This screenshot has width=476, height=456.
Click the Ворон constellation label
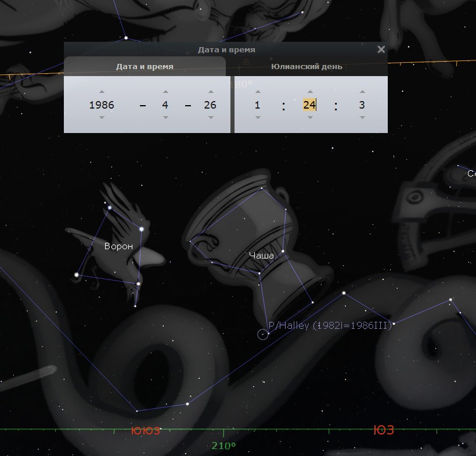[x=118, y=246]
